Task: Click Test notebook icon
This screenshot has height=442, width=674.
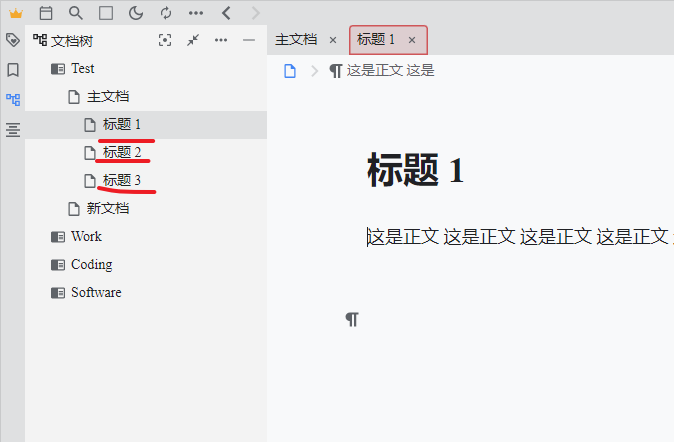Action: pos(58,69)
